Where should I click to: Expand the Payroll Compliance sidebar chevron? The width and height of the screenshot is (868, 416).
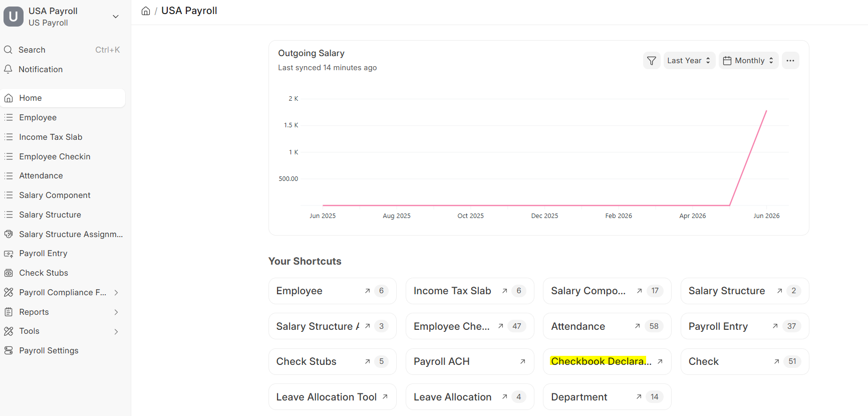[116, 293]
